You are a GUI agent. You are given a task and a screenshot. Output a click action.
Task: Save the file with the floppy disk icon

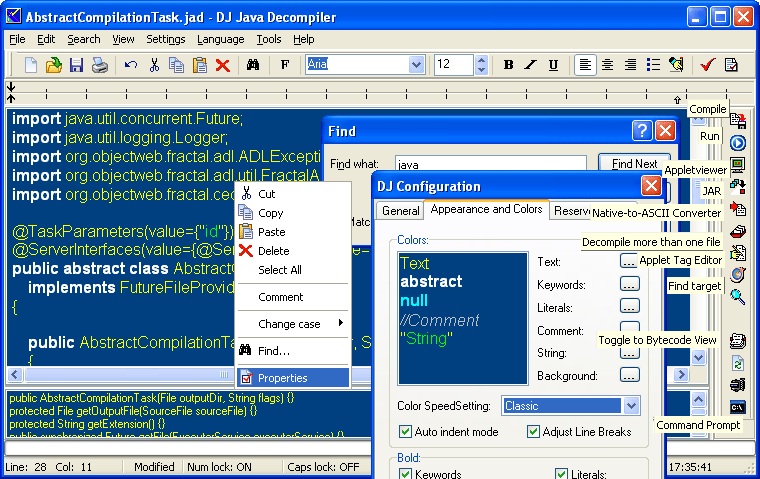77,64
